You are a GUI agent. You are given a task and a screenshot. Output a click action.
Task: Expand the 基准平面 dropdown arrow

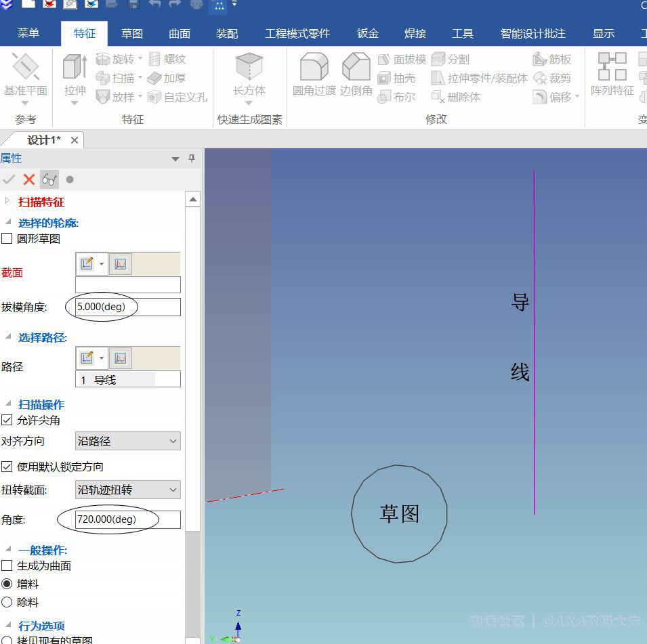pyautogui.click(x=25, y=103)
